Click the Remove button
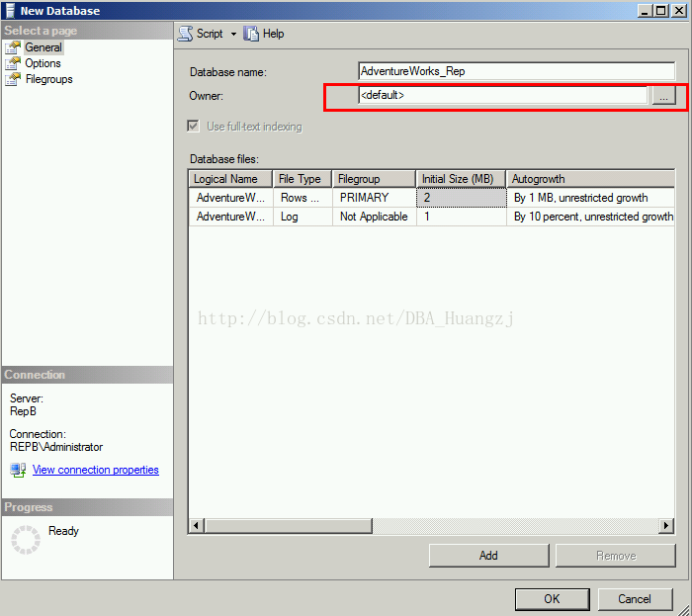This screenshot has width=692, height=616. click(x=616, y=555)
